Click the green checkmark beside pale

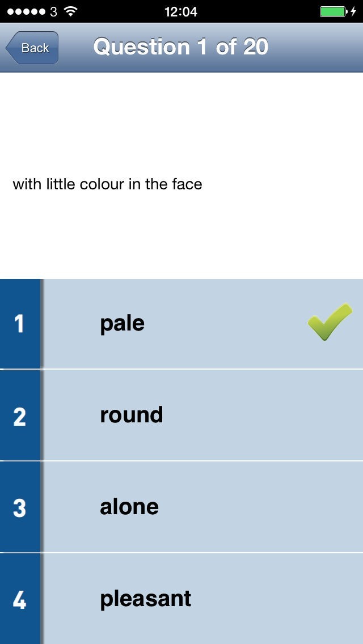pyautogui.click(x=330, y=322)
